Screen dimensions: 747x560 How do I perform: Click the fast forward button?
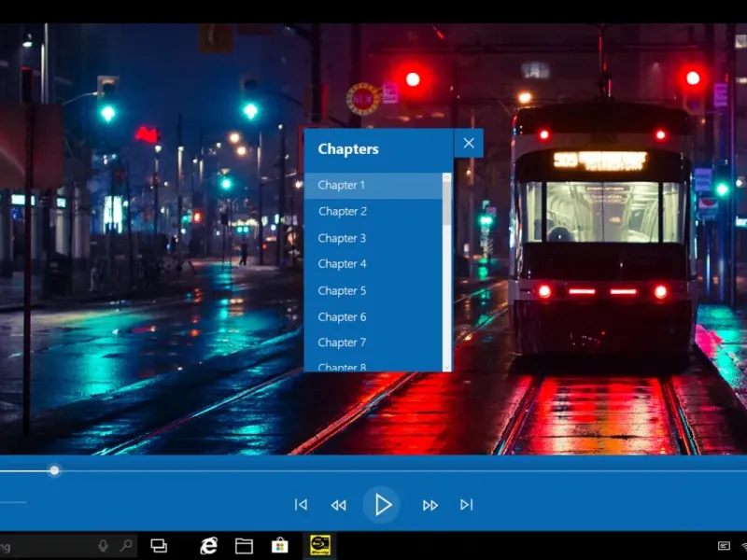pos(430,505)
